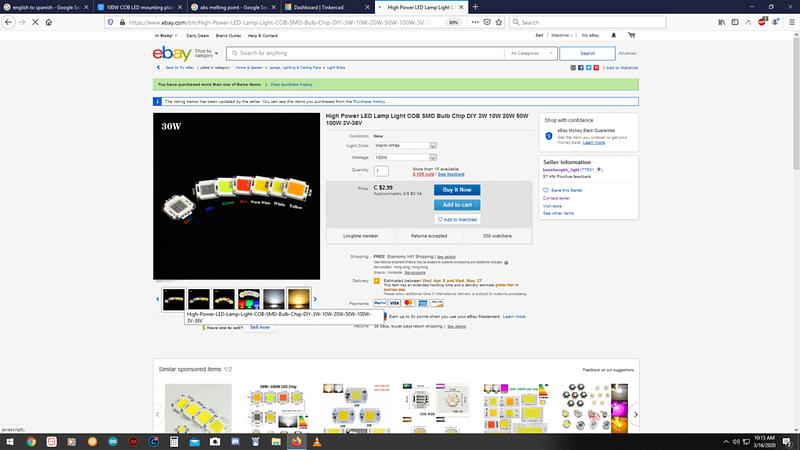
Task: Click the Firefox search bar
Action: click(x=587, y=22)
